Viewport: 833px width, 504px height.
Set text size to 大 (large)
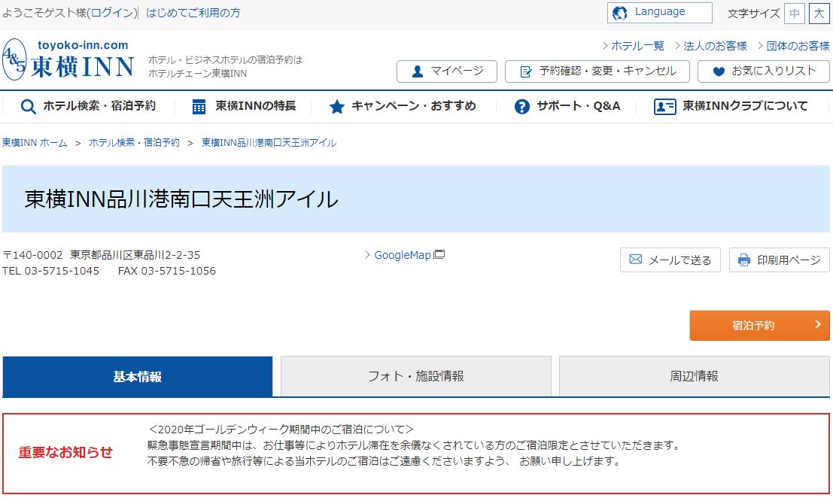[819, 14]
